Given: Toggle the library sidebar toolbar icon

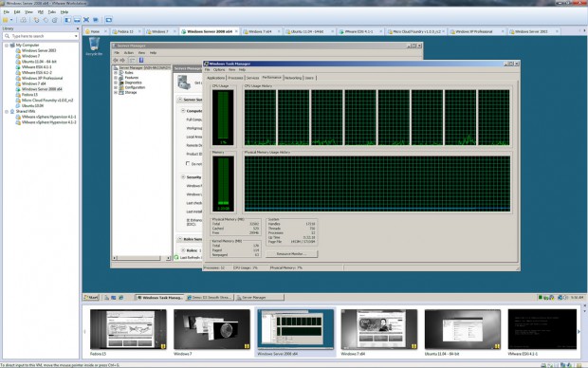Looking at the screenshot, I should [x=68, y=20].
